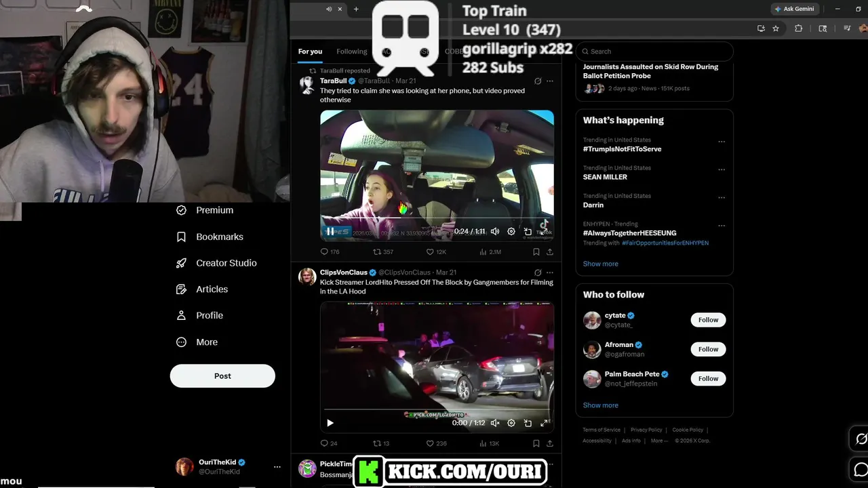Open #FairOpportunitiesForENHYPEN hashtag link
868x488 pixels.
(x=665, y=243)
